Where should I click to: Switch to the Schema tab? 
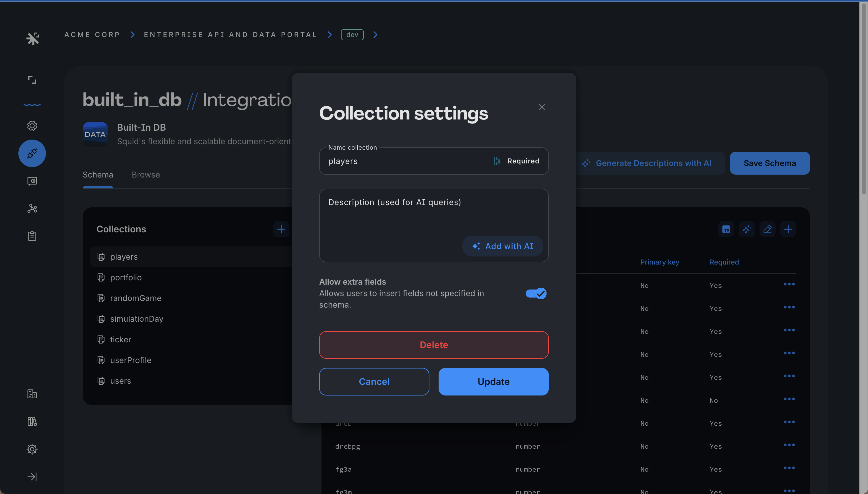pos(98,174)
